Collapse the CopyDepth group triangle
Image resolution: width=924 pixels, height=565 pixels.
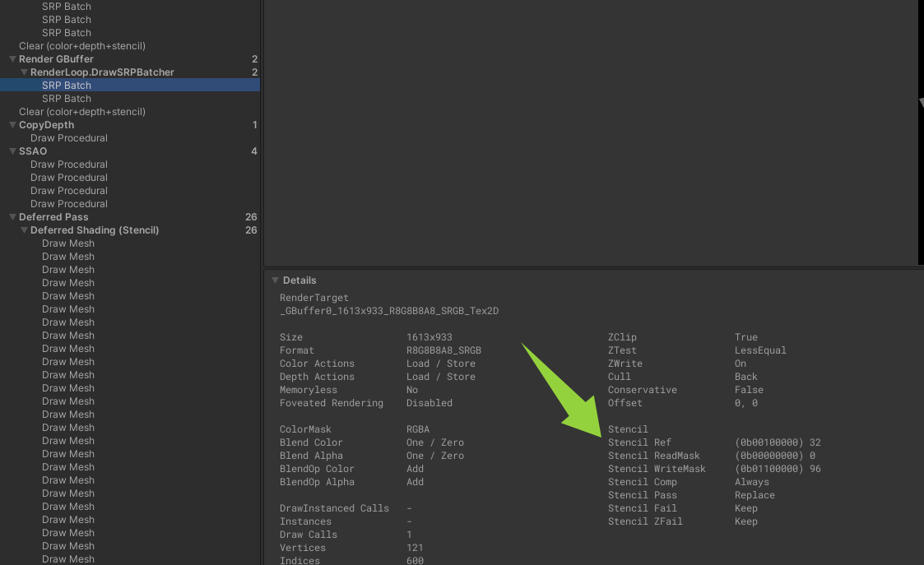pos(12,125)
